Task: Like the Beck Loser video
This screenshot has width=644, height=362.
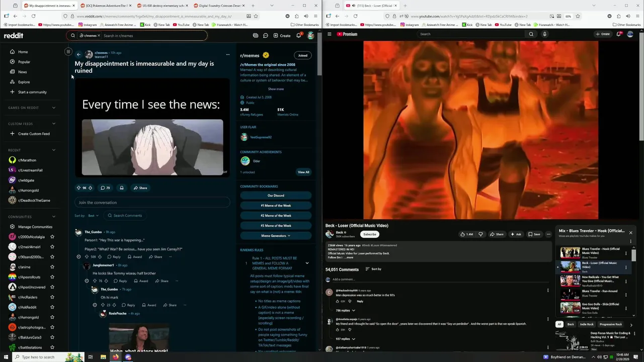Action: pyautogui.click(x=467, y=234)
